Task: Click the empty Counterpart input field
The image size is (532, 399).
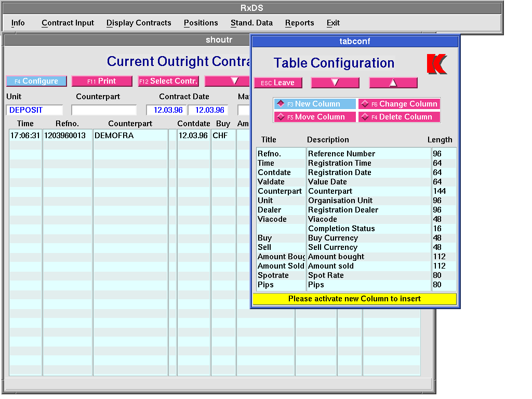Action: coord(104,110)
